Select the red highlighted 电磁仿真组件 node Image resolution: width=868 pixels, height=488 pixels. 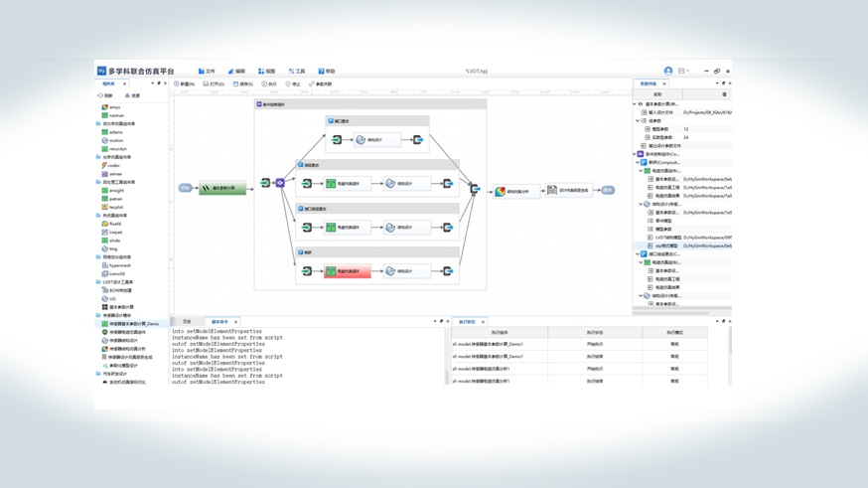point(347,271)
